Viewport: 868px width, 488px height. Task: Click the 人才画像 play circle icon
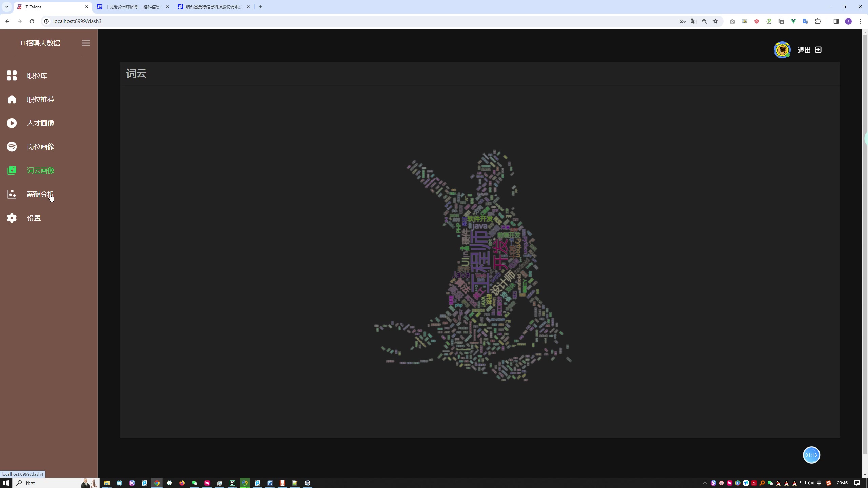[x=12, y=123]
